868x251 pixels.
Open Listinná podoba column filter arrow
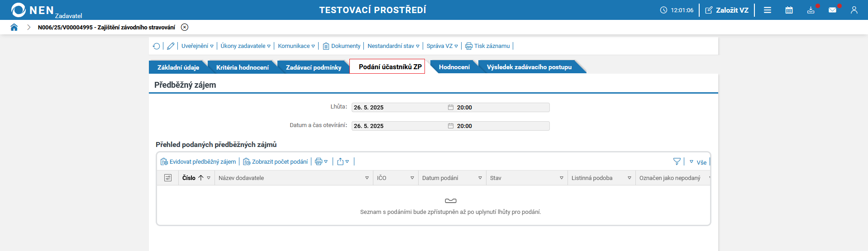[x=630, y=178]
